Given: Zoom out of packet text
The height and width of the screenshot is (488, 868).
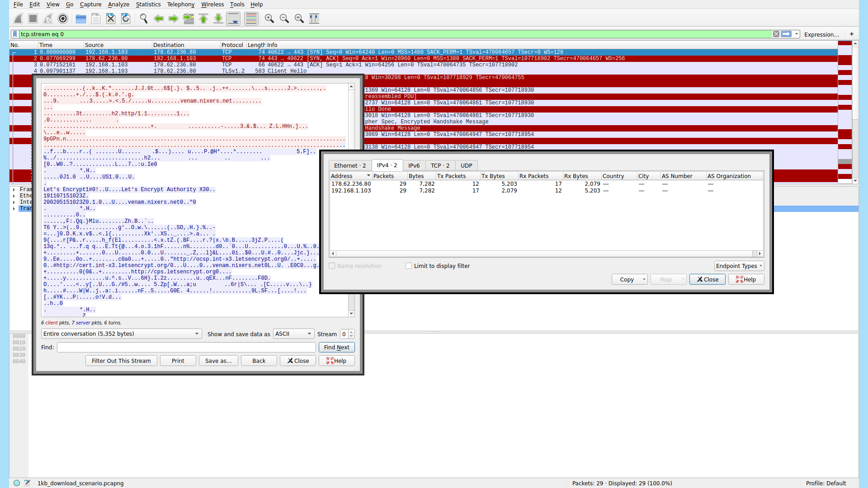Looking at the screenshot, I should [284, 19].
